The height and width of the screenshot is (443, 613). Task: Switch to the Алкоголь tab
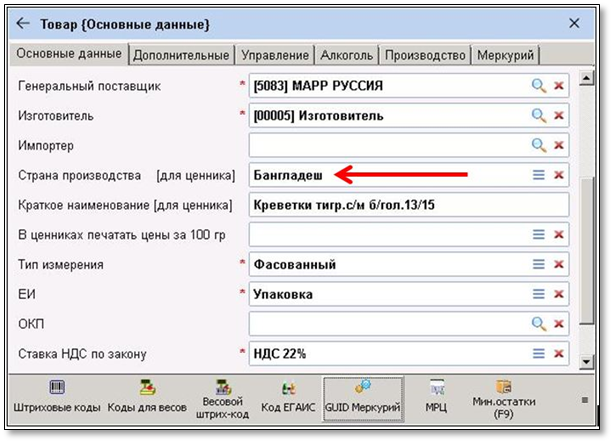click(347, 55)
